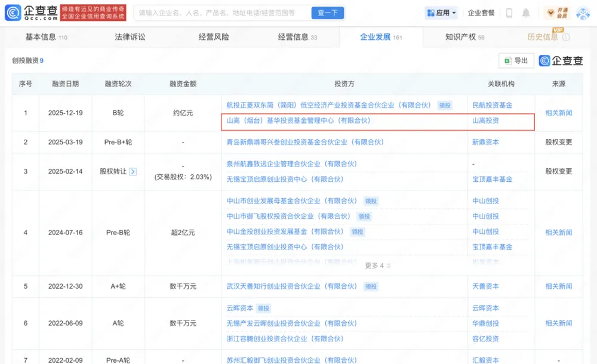Open 中山市御飞股权投资合伙企业 link
This screenshot has height=364, width=597.
click(x=288, y=216)
